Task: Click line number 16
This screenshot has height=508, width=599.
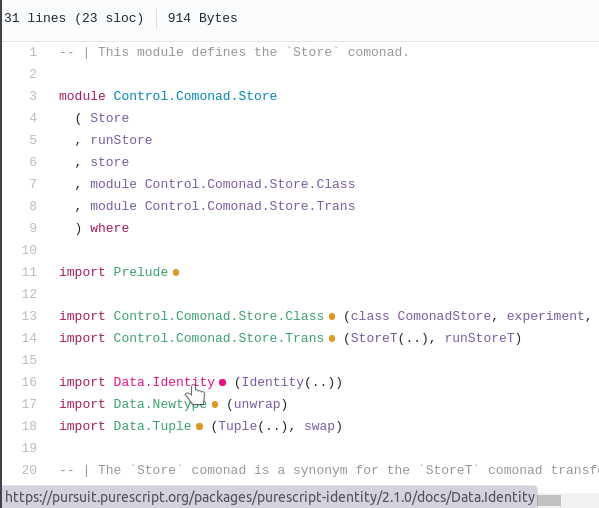Action: (x=29, y=382)
